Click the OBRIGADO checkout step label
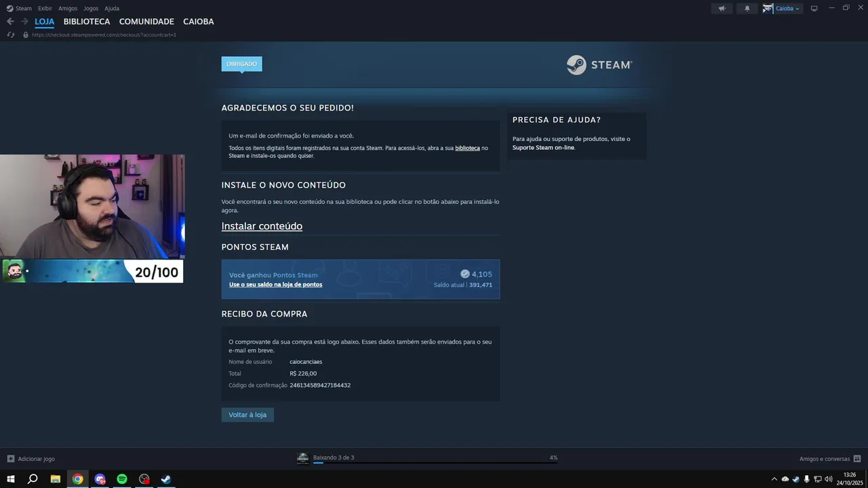868x488 pixels. [x=241, y=64]
